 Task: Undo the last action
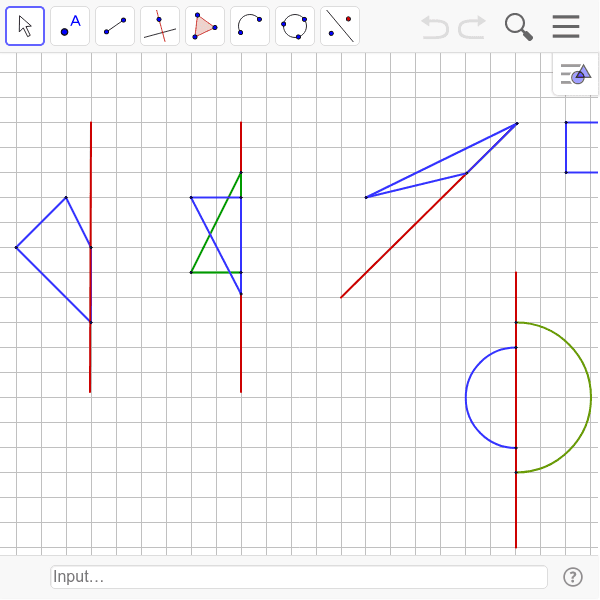pos(435,27)
